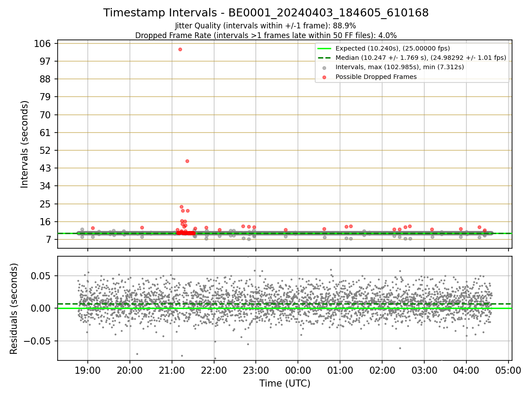The height and width of the screenshot is (399, 532).
Task: Click the '02:00' time tick label
Action: pos(382,370)
